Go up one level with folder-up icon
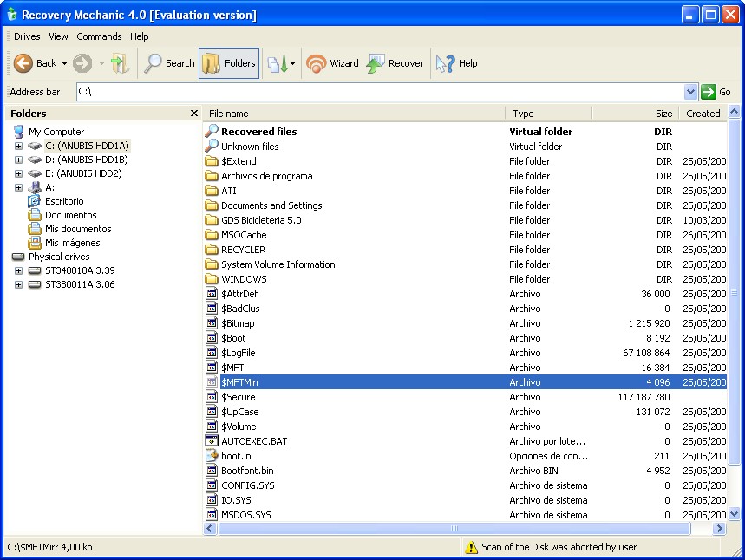 (x=120, y=63)
